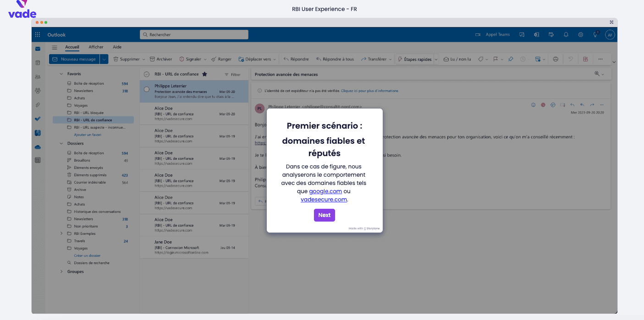Image resolution: width=644 pixels, height=320 pixels.
Task: Open the People icon in the left rail
Action: [38, 77]
